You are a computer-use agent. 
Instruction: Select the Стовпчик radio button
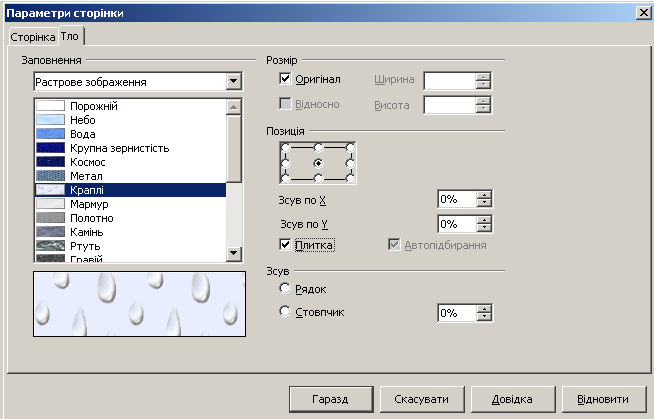(285, 311)
